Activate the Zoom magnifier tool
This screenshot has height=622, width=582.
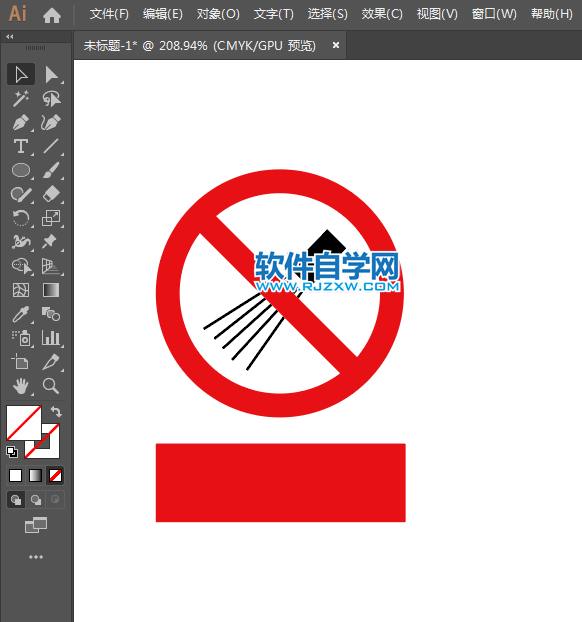[51, 386]
